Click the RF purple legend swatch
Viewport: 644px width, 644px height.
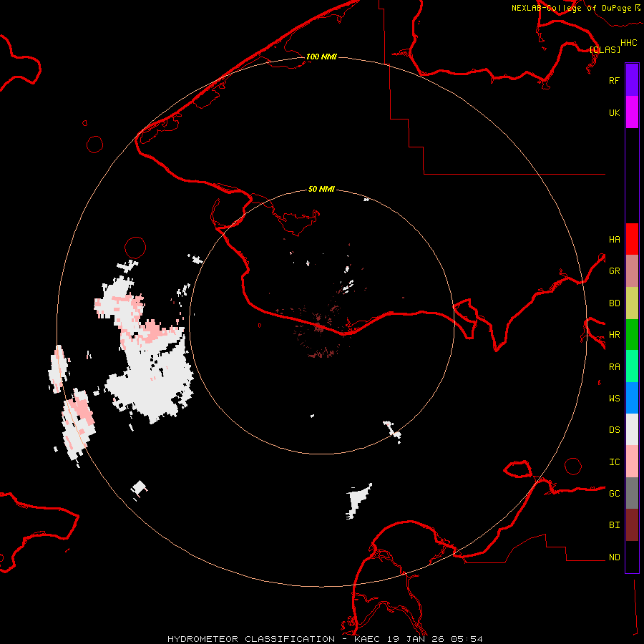click(632, 80)
